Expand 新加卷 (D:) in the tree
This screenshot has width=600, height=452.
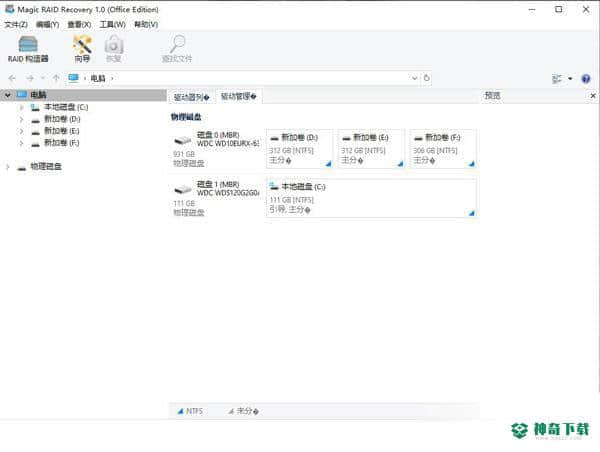[x=21, y=119]
